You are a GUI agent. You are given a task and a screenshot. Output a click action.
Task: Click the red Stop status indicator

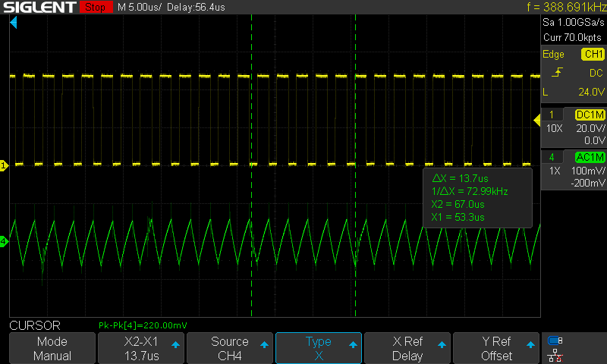pos(96,7)
